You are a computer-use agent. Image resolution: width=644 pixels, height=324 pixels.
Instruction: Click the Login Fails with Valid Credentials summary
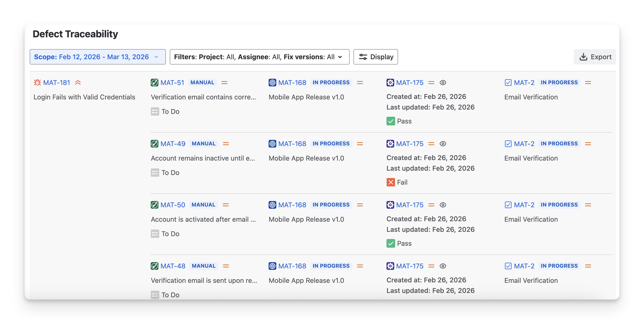tap(84, 97)
